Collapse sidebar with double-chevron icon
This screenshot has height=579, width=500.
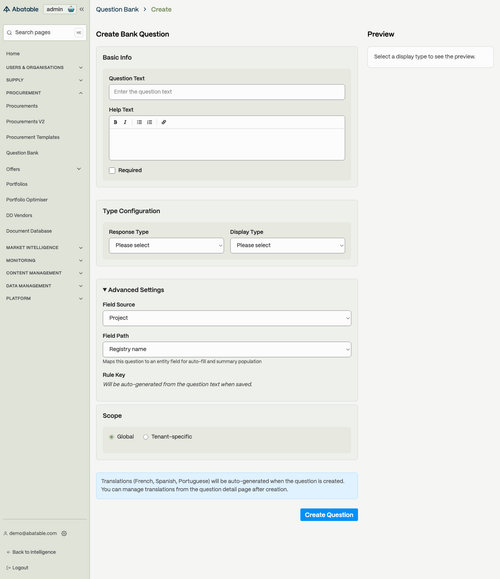click(82, 9)
